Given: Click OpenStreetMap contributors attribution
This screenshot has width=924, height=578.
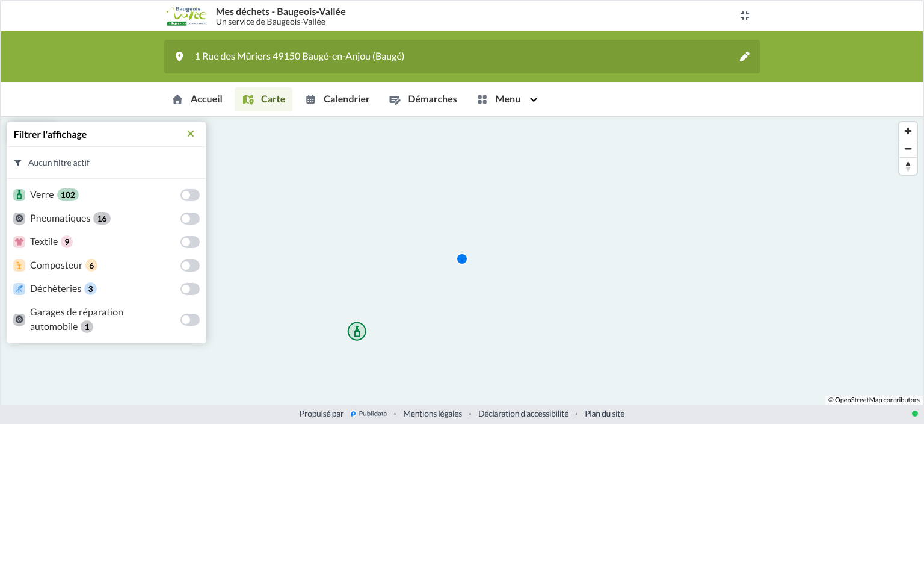Looking at the screenshot, I should [x=874, y=400].
